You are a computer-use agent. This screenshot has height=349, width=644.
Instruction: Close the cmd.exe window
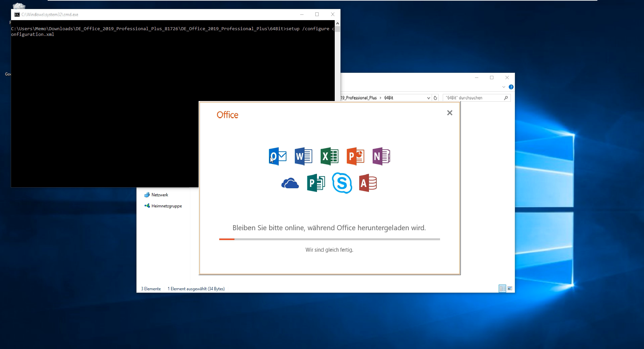tap(333, 14)
